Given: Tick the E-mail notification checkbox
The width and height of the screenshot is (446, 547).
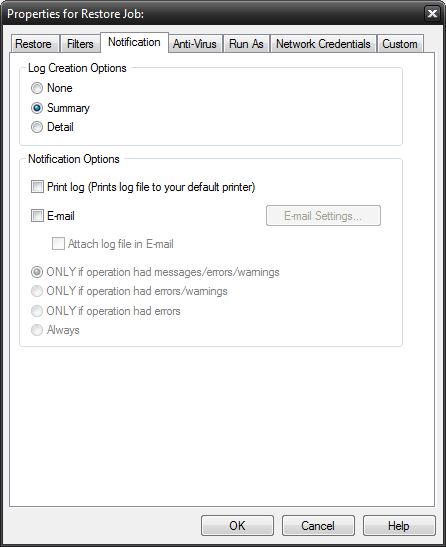Looking at the screenshot, I should (37, 216).
